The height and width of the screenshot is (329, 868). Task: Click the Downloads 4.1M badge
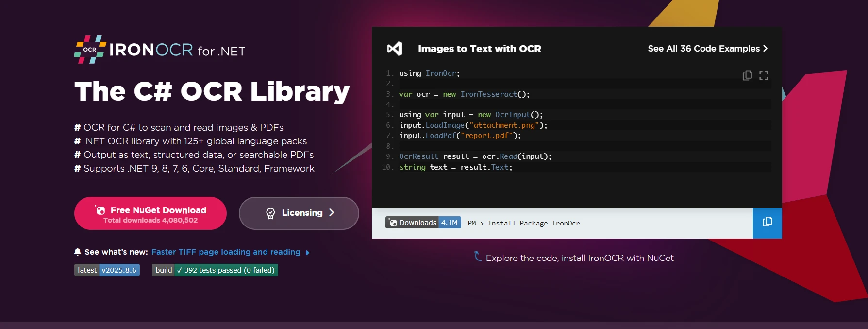(x=423, y=223)
